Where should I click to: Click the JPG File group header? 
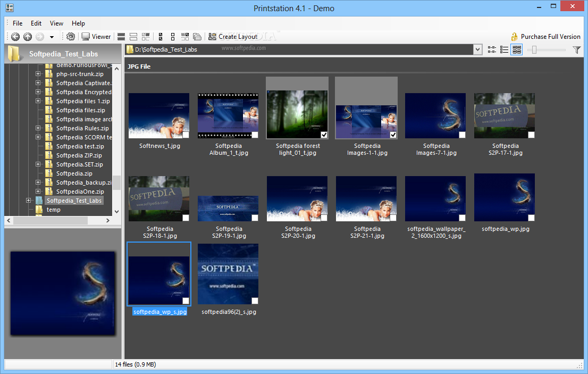139,67
